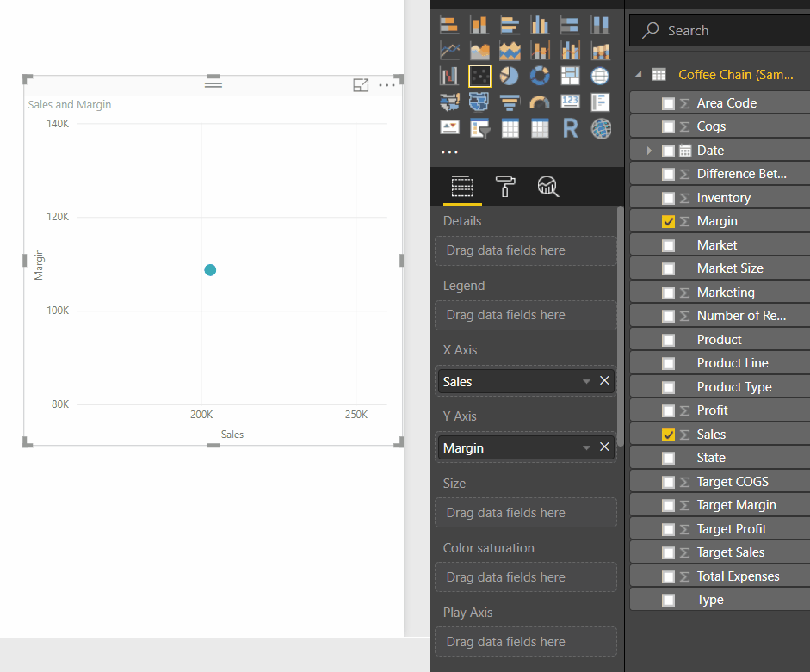Check the Market field

(x=668, y=245)
